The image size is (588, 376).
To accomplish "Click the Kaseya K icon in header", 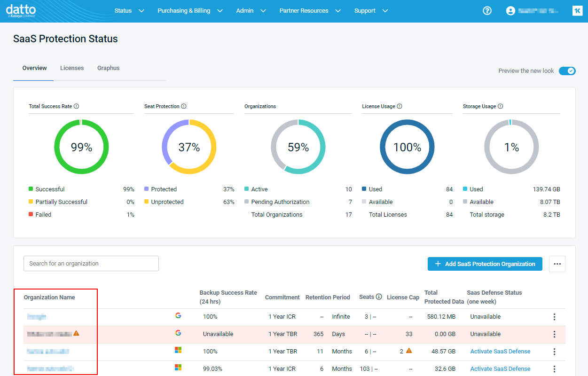I will (577, 10).
